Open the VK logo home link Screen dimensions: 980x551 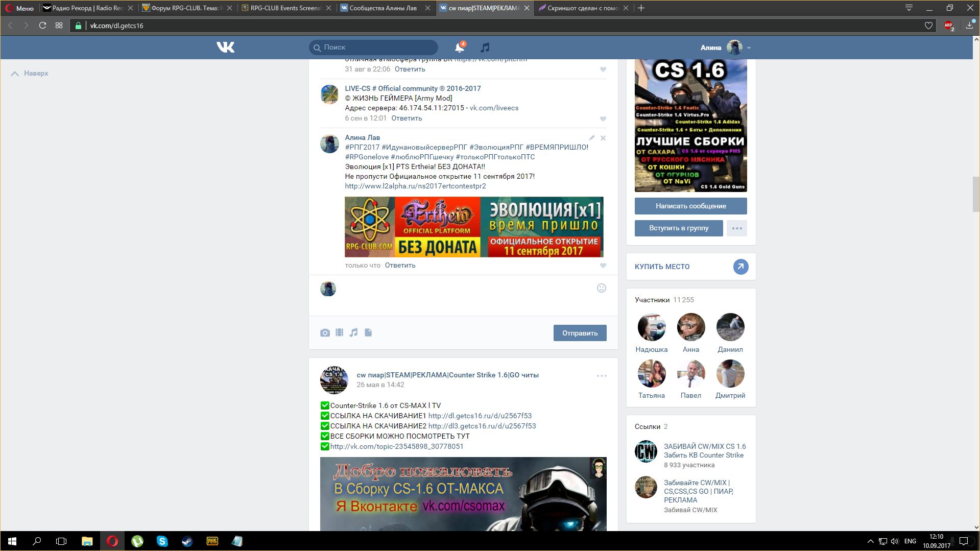pyautogui.click(x=225, y=47)
